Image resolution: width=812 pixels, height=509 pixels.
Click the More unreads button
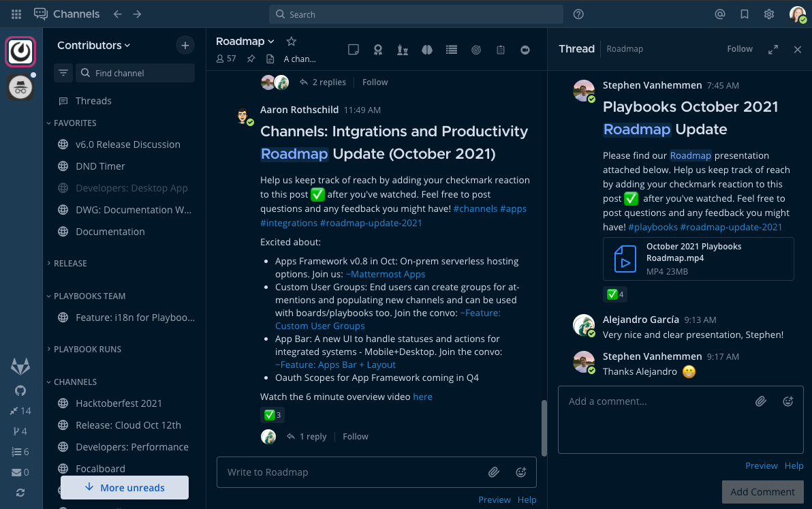pyautogui.click(x=125, y=487)
